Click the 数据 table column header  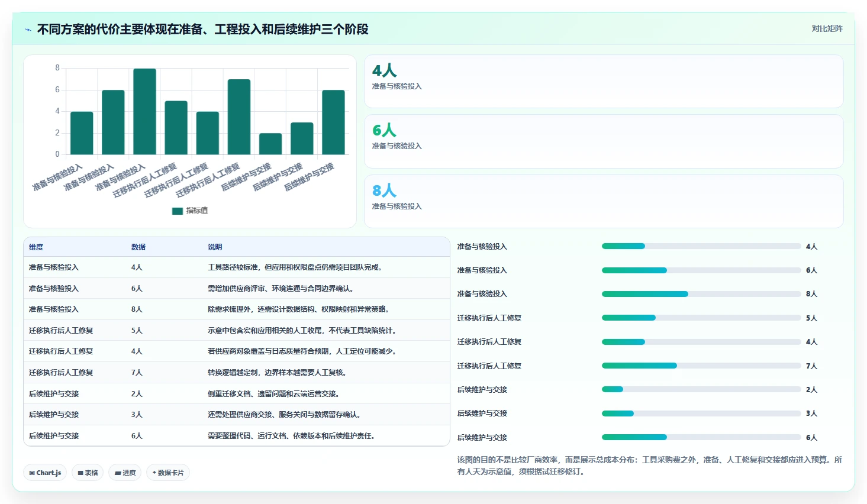(x=138, y=247)
